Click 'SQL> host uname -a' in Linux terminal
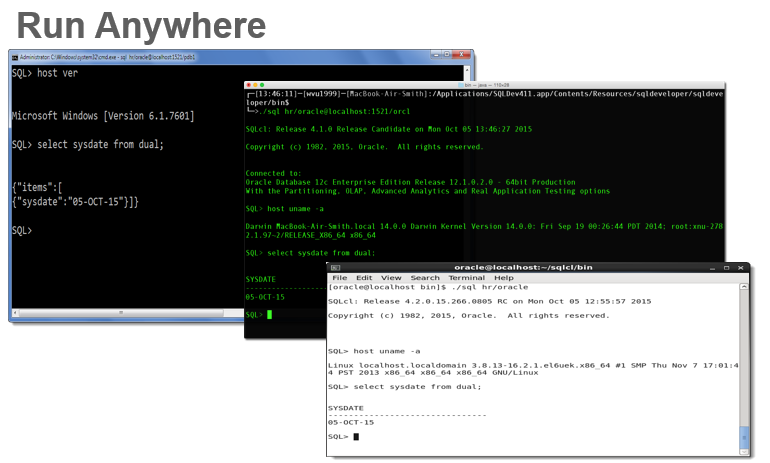770x463 pixels. coord(374,352)
